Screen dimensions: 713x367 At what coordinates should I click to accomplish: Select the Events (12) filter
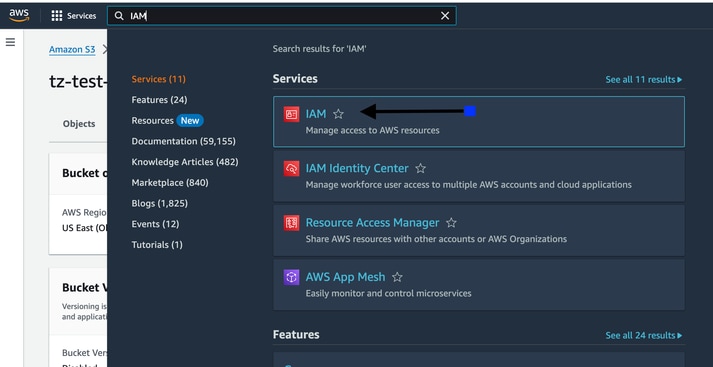coord(156,224)
